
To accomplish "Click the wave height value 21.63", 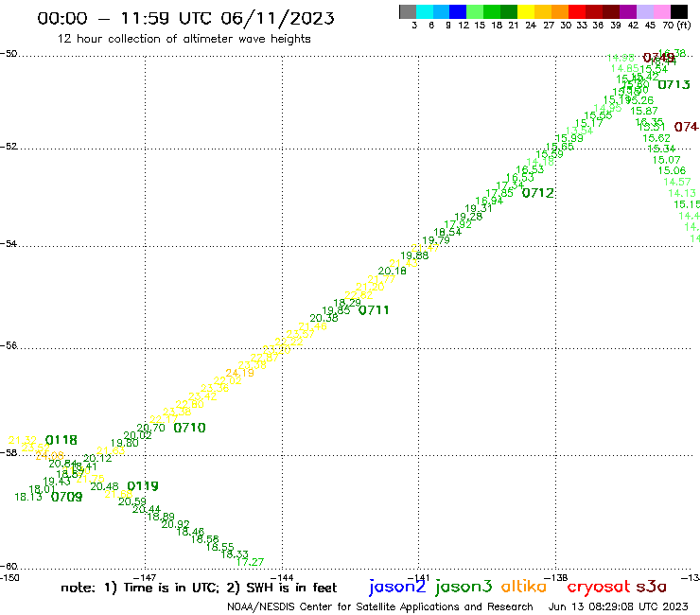I will pyautogui.click(x=111, y=450).
